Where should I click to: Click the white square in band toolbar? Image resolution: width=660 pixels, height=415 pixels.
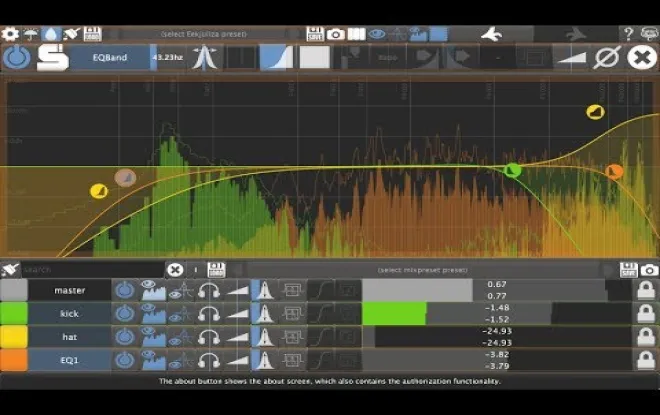coord(314,57)
